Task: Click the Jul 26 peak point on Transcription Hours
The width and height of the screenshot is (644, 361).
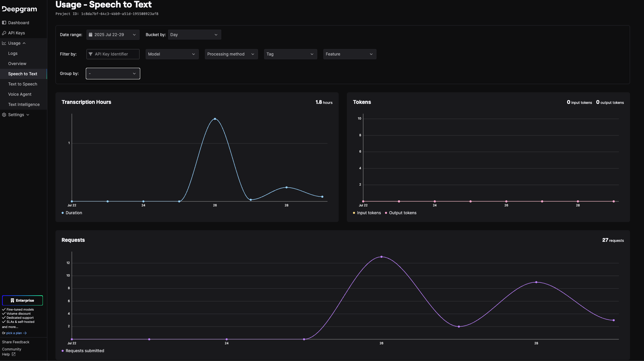Action: coord(215,119)
